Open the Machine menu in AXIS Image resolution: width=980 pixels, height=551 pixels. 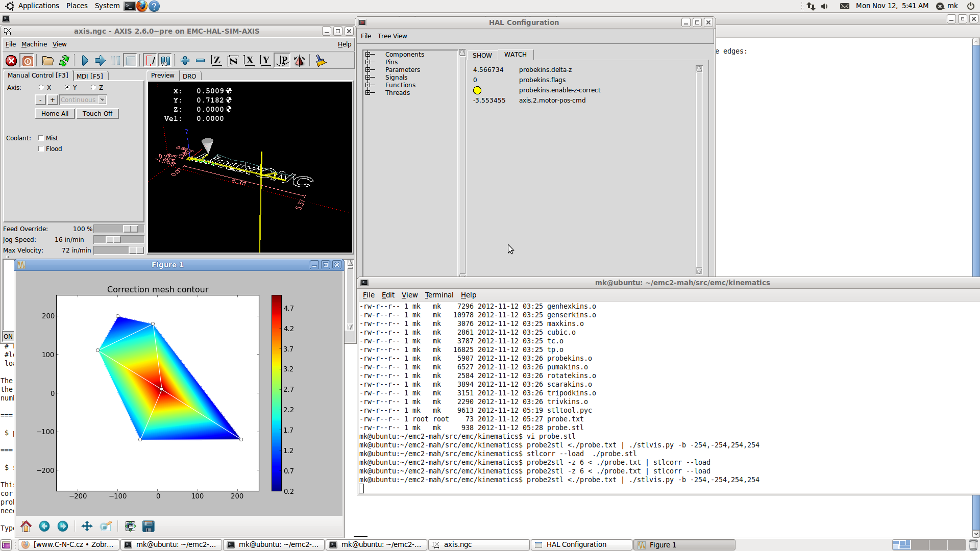coord(34,44)
